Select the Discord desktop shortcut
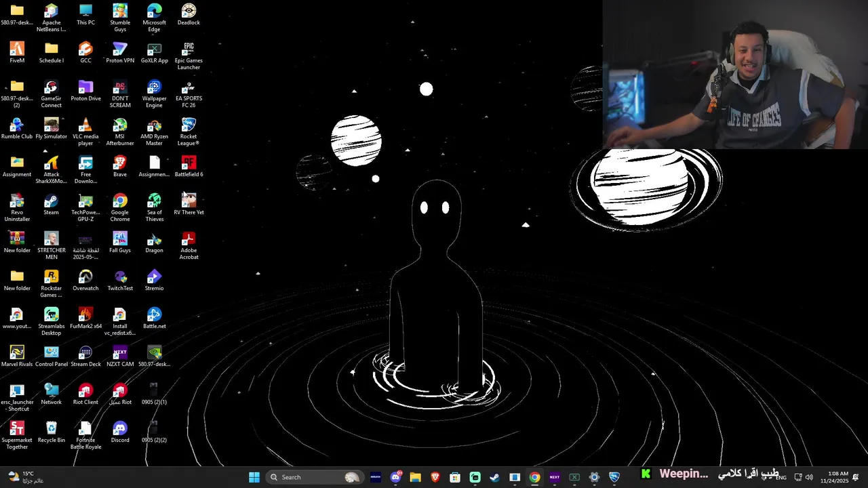This screenshot has height=488, width=868. tap(120, 432)
